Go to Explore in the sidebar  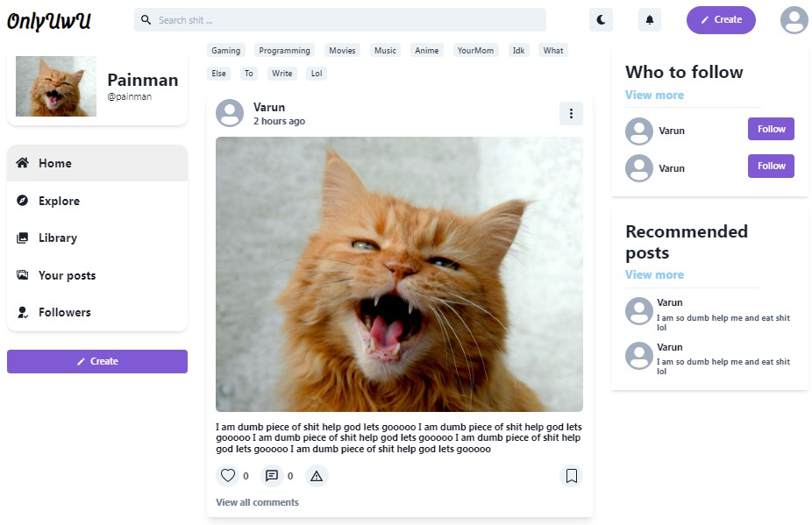point(59,201)
